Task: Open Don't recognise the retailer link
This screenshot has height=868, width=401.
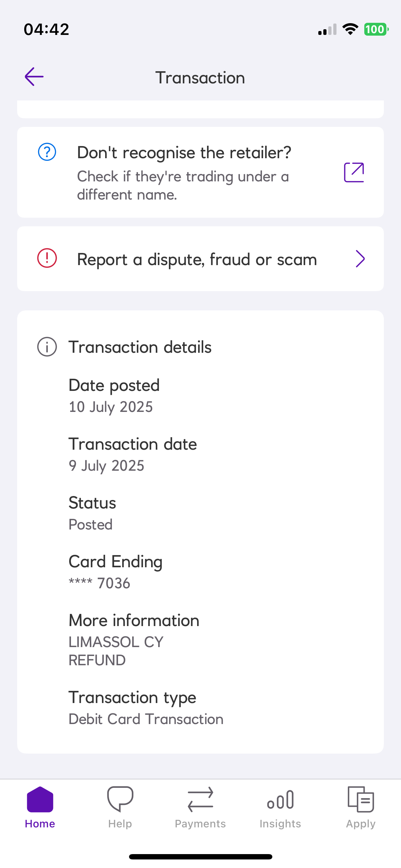Action: click(x=184, y=153)
